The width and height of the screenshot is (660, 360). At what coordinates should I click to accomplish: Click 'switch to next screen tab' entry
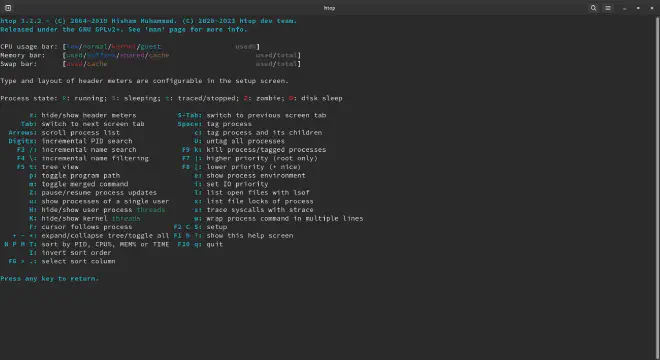coord(93,124)
